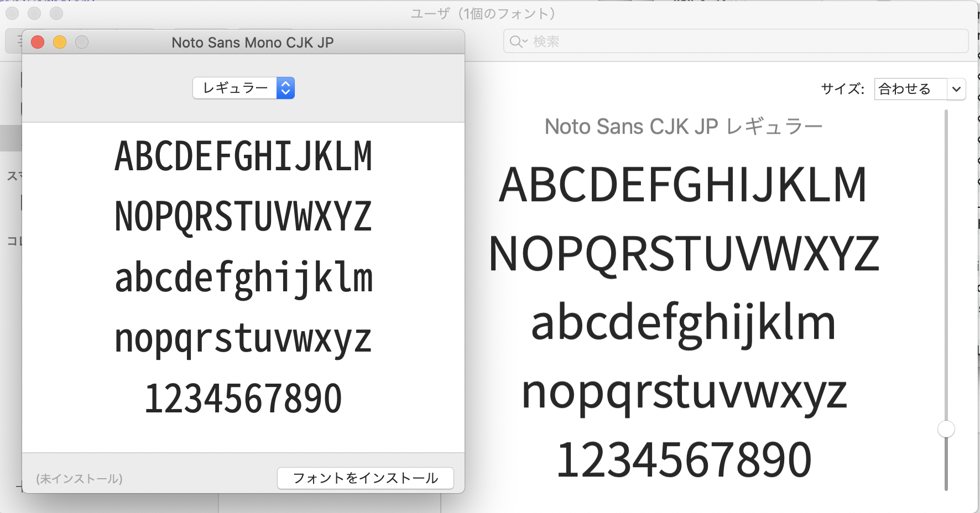Viewport: 980px width, 513px height.
Task: Click the mono preview line ABCDEFGHIJKLM
Action: coord(243,156)
